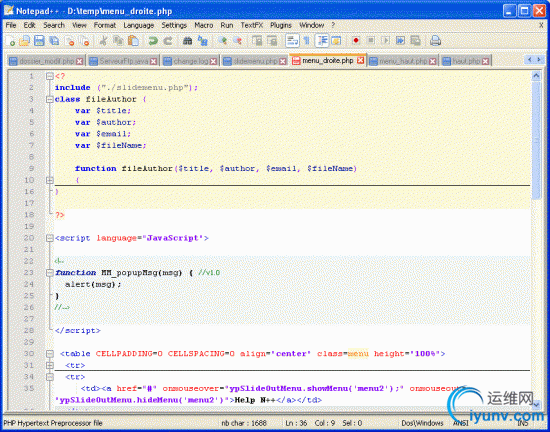The image size is (550, 432).
Task: Open the Macro menu
Action: click(x=203, y=25)
